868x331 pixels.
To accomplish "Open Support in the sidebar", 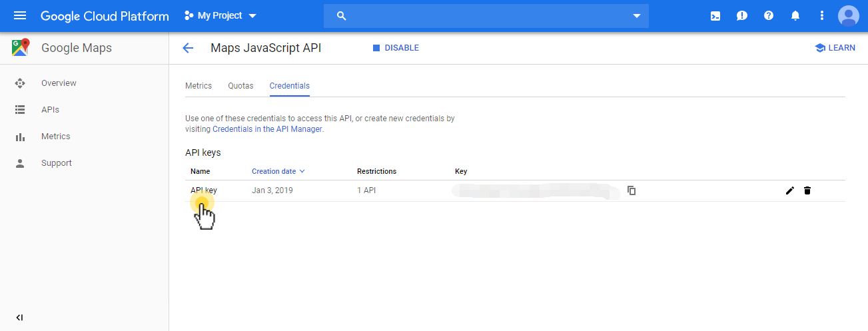I will click(57, 163).
